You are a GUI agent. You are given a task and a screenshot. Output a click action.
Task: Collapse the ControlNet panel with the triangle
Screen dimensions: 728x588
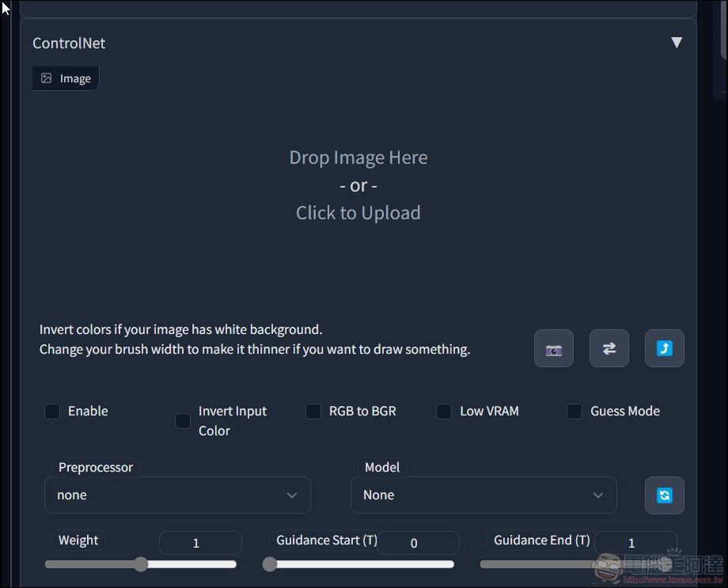[x=677, y=43]
